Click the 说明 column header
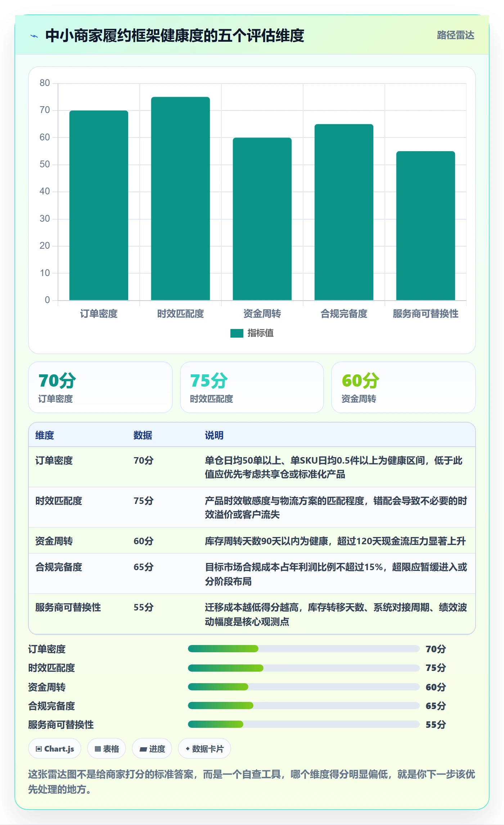The image size is (504, 825). (214, 435)
